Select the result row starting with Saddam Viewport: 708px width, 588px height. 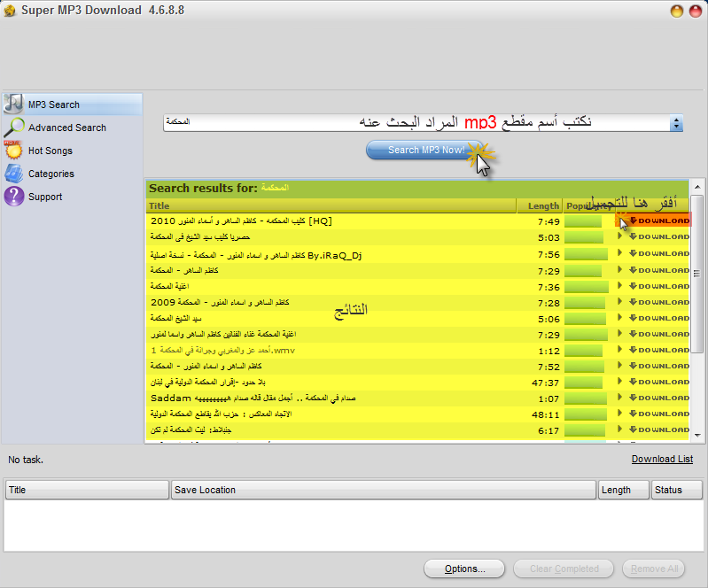[x=417, y=398]
